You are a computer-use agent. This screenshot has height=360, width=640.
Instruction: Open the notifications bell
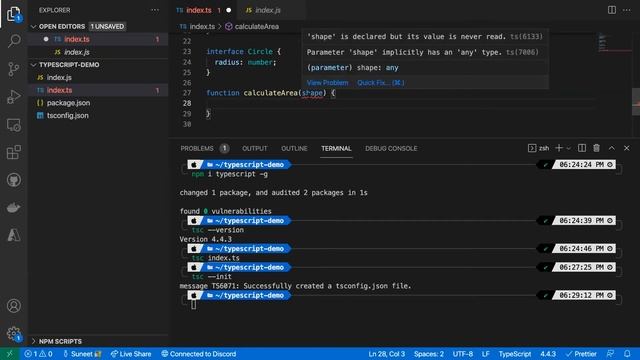coord(627,354)
